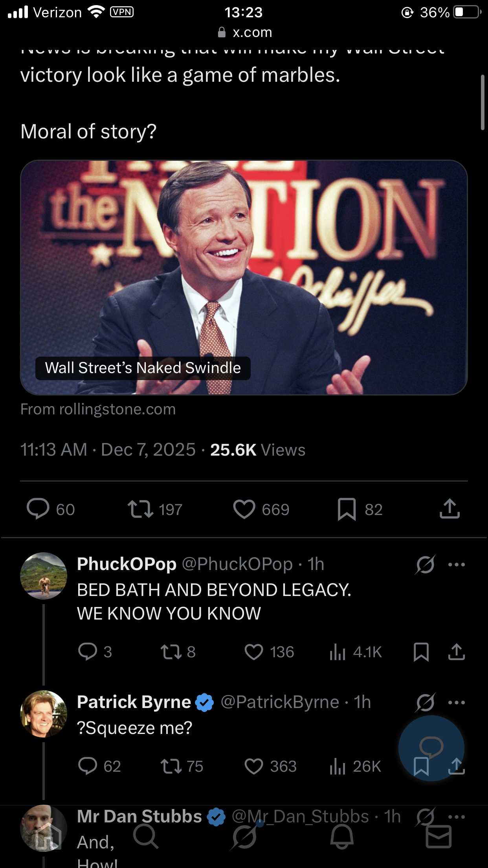Open more options for Mr Dan Stubbs' reply
Screen dimensions: 488x868
tap(457, 817)
